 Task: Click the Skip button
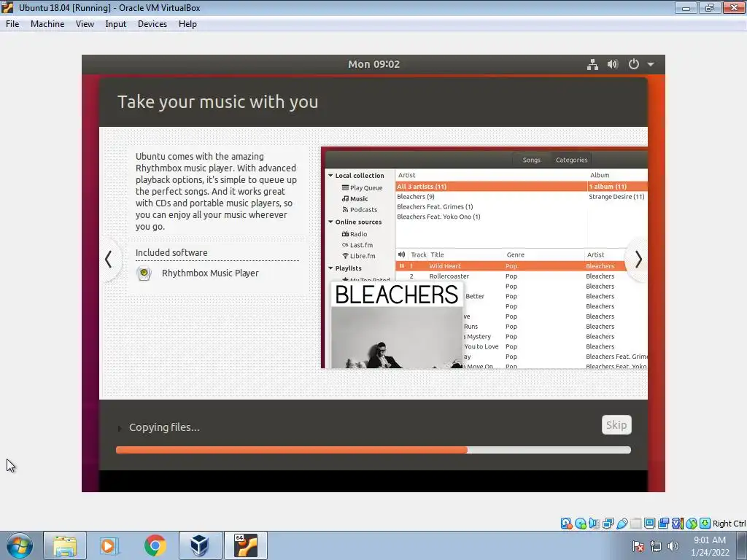click(x=616, y=425)
